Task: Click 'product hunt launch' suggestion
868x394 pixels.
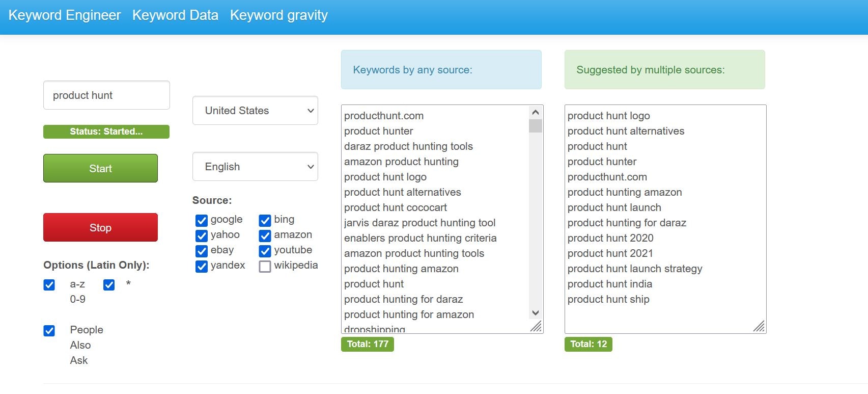Action: click(614, 207)
